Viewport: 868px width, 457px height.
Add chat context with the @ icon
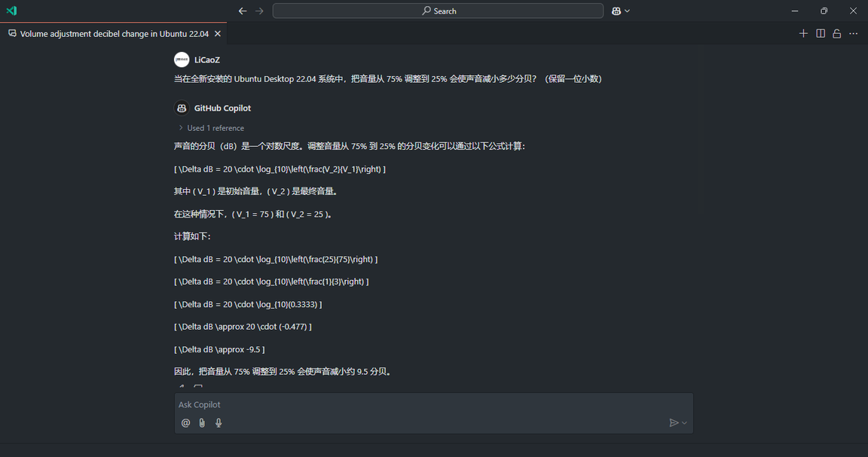pyautogui.click(x=185, y=422)
